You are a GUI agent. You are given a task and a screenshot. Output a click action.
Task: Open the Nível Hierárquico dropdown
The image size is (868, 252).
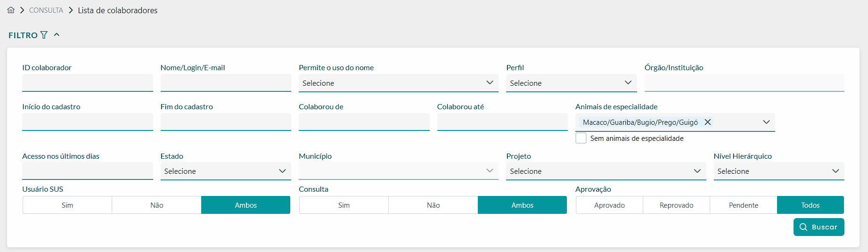point(779,171)
